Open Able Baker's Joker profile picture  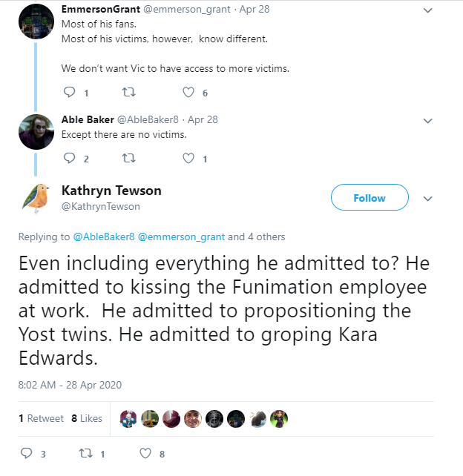36,132
